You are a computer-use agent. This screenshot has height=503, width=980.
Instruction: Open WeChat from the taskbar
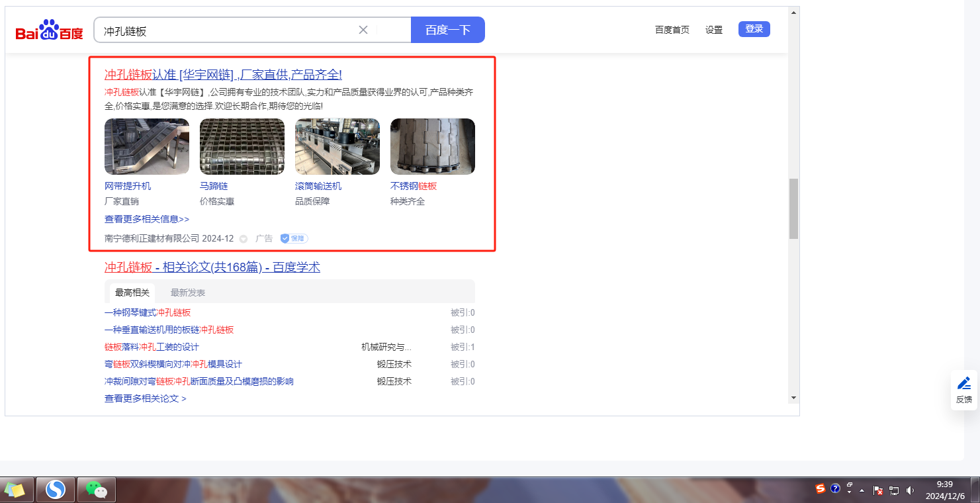pyautogui.click(x=97, y=490)
